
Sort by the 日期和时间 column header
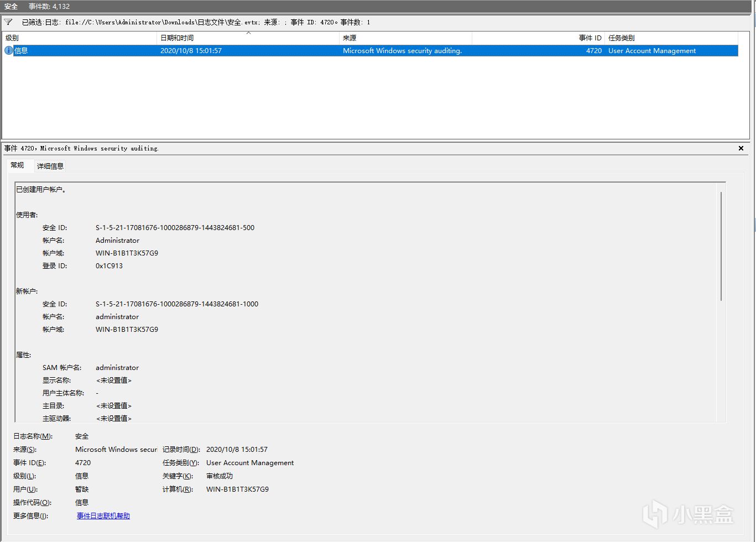point(248,38)
